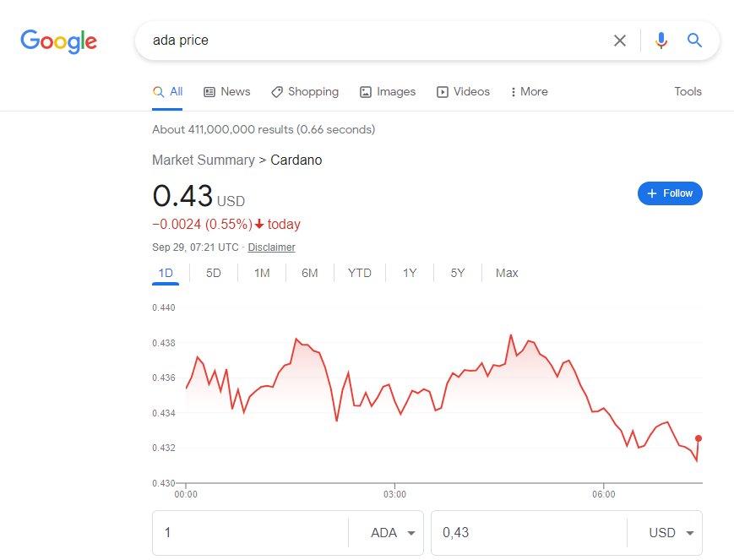
Task: Select the 5D chart range
Action: click(x=214, y=273)
